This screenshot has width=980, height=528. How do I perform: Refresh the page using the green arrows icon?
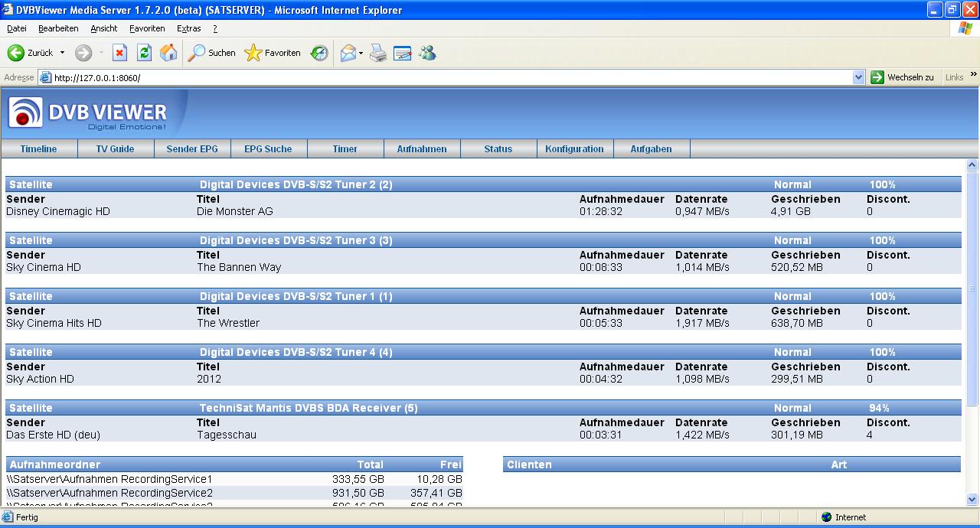coord(144,53)
